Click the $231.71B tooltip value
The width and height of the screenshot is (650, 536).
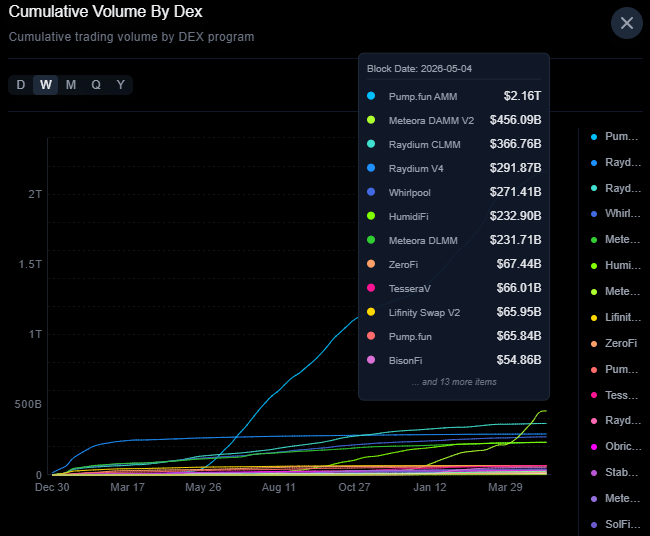[515, 240]
